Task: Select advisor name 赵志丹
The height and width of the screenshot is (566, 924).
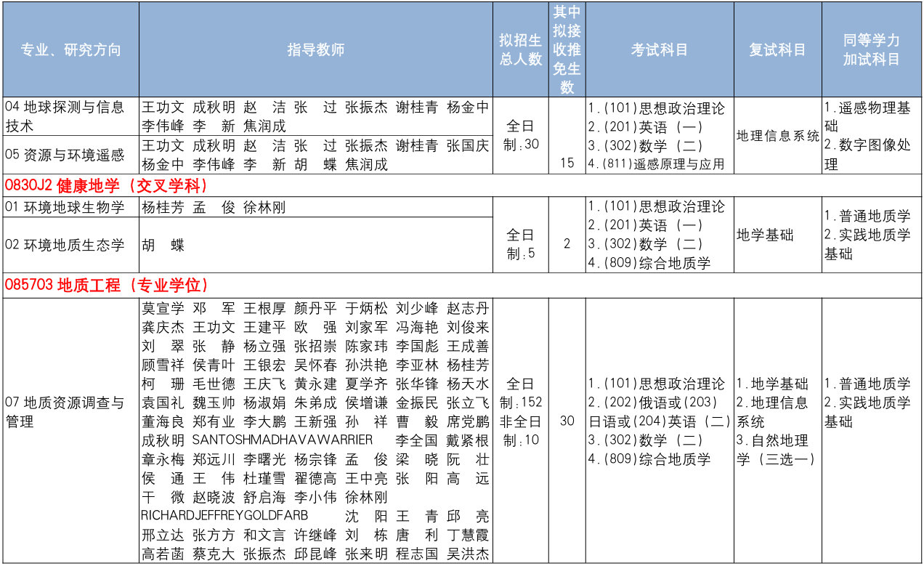Action: [468, 308]
